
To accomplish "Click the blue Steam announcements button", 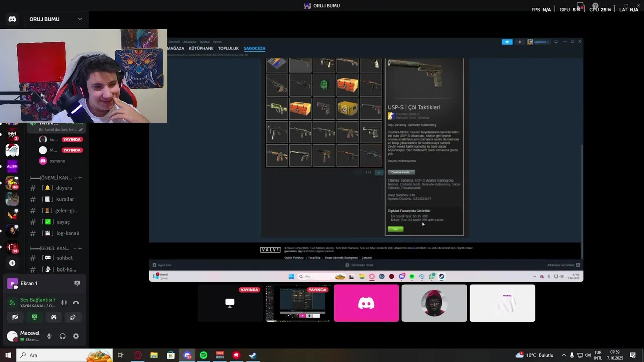I will tap(507, 42).
